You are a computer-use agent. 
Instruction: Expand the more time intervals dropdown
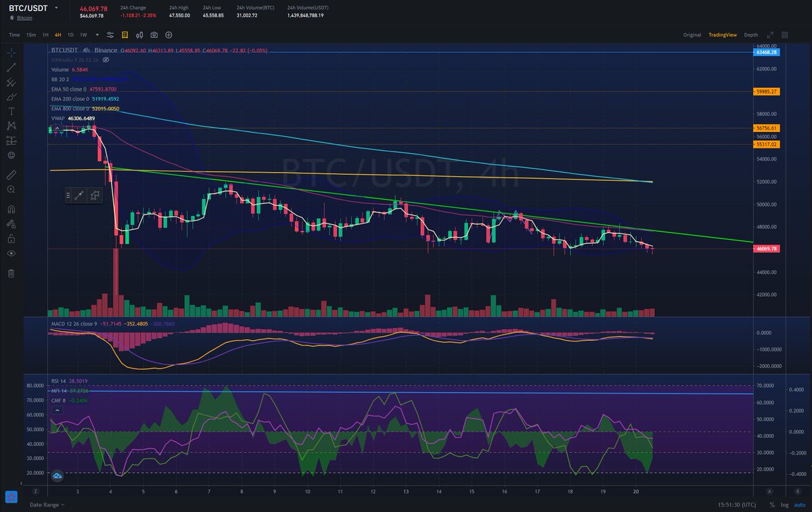pyautogui.click(x=98, y=35)
